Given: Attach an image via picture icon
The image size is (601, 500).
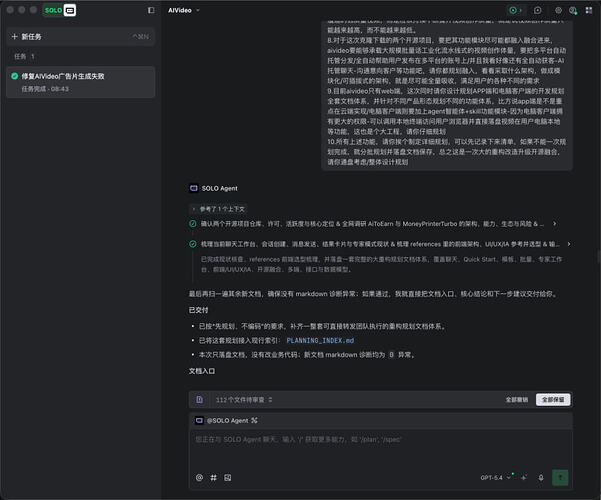Looking at the screenshot, I should click(x=228, y=477).
